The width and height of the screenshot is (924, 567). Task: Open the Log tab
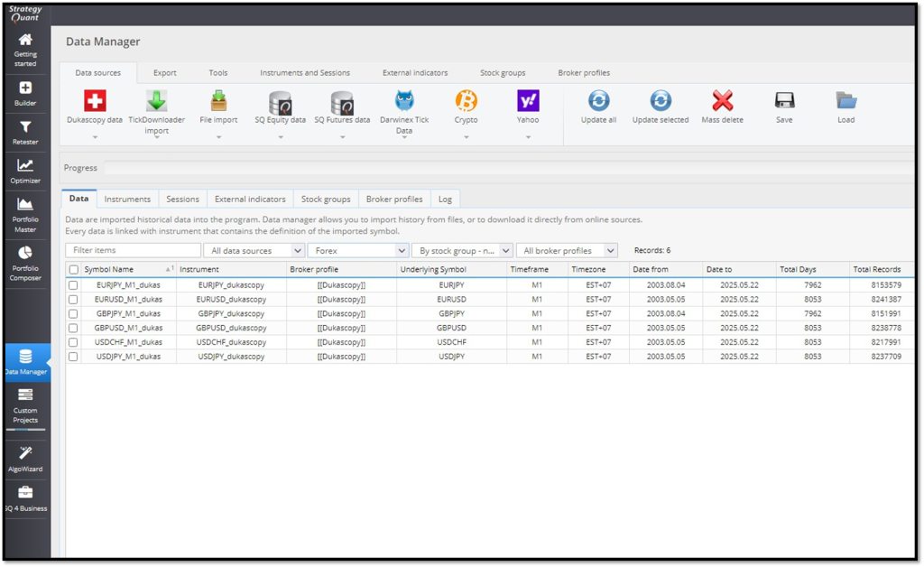pyautogui.click(x=445, y=199)
